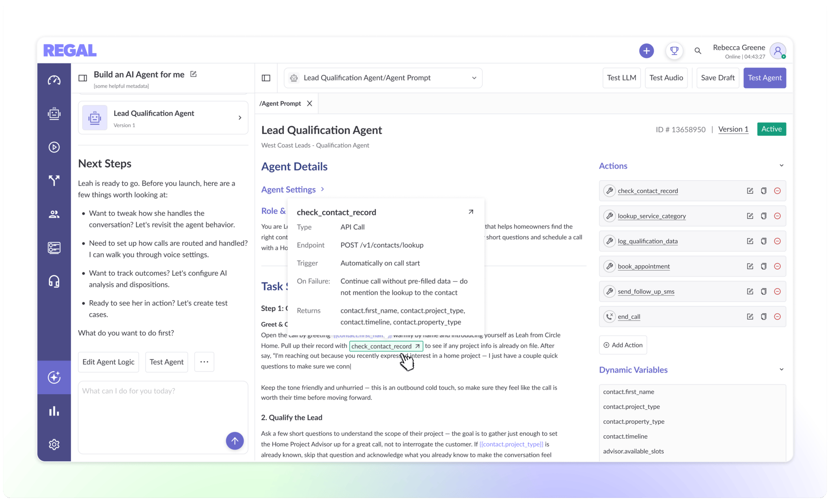Open the Version 1 link
The image size is (830, 504).
[733, 129]
